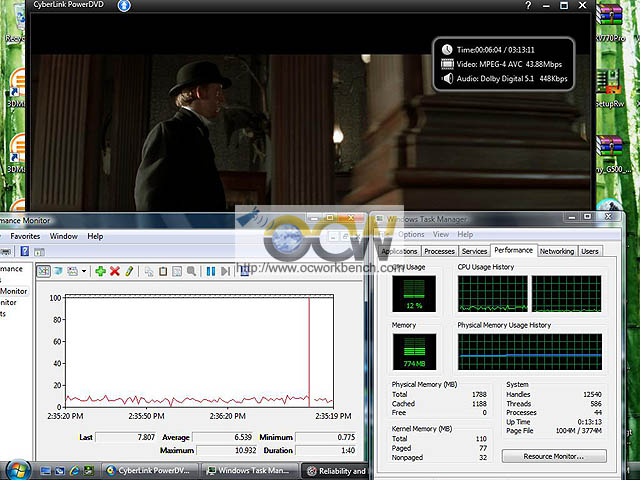This screenshot has width=640, height=480.
Task: Click the Highlight pencil icon
Action: [129, 271]
